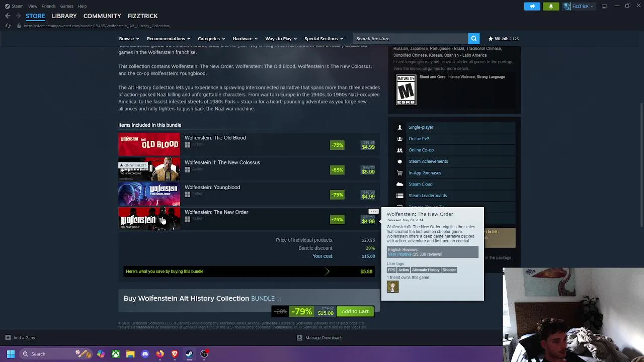Open Big Picture mode monitor icon
This screenshot has height=362, width=644.
[x=604, y=6]
